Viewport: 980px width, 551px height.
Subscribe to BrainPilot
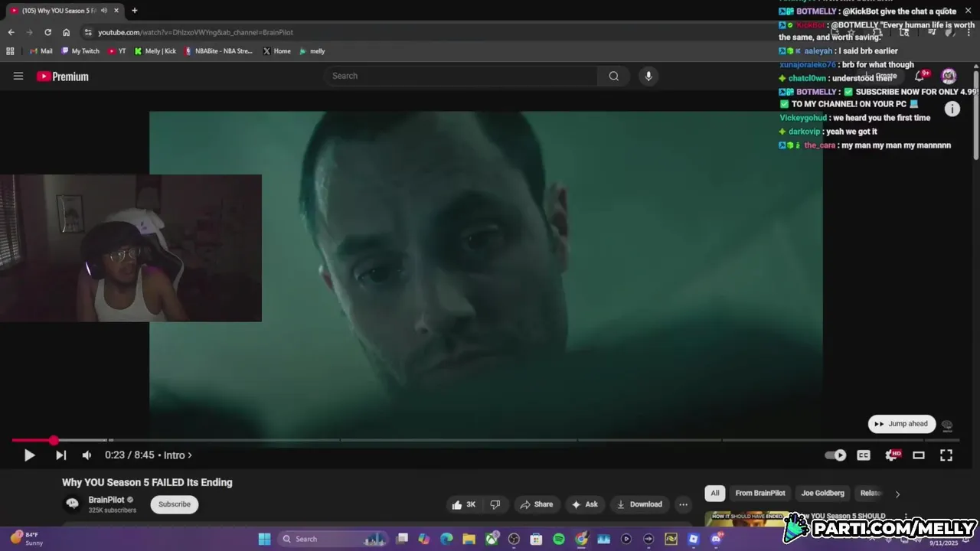pos(175,504)
